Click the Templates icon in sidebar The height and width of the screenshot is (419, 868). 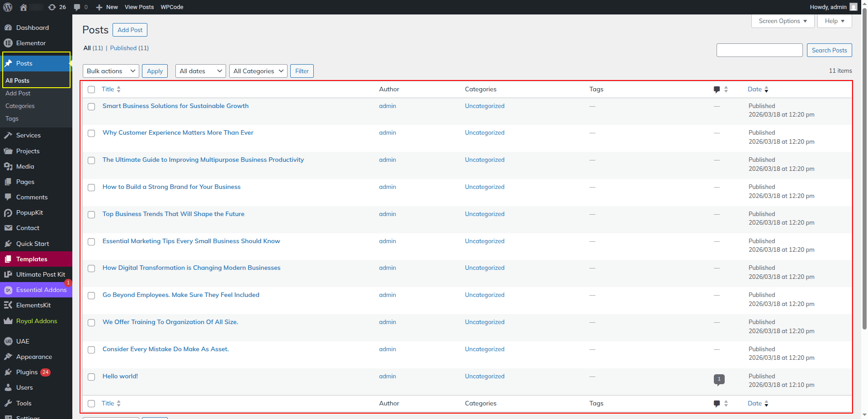pyautogui.click(x=8, y=259)
